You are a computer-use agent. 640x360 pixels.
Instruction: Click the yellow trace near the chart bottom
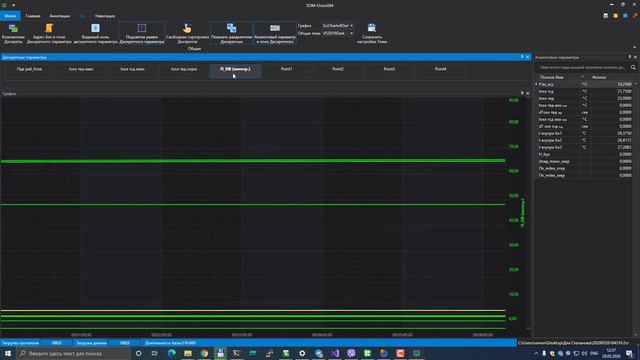[x=253, y=311]
